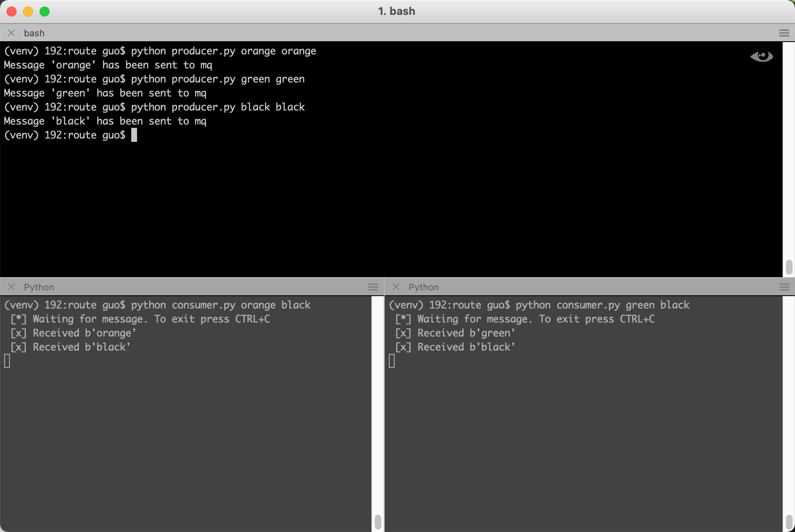Close the bash pane with its X icon
795x532 pixels.
(x=12, y=33)
